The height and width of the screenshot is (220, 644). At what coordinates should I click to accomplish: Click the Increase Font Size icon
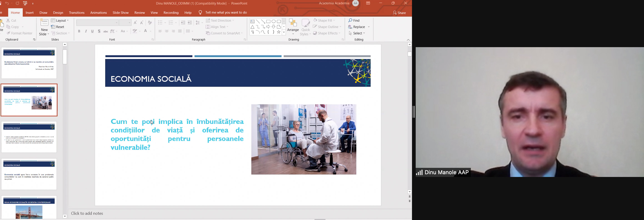point(135,23)
